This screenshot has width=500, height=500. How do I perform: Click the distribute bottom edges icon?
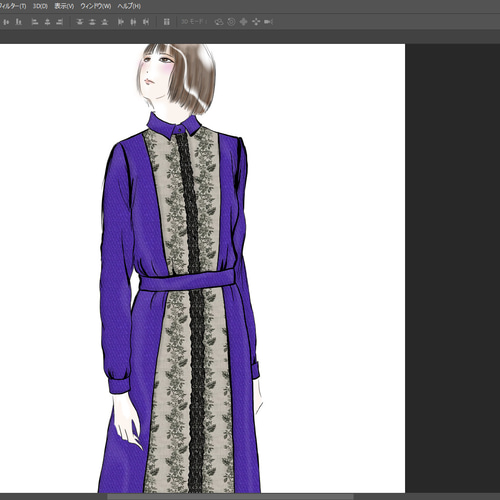[x=105, y=22]
